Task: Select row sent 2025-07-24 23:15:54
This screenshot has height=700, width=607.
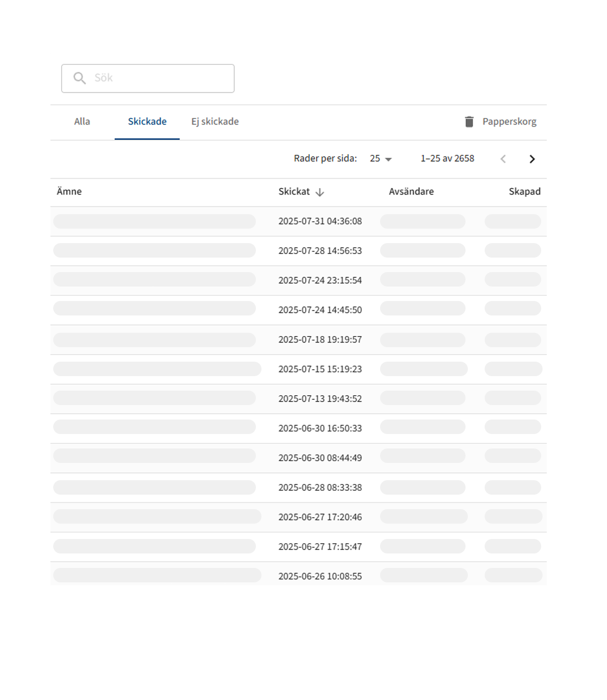Action: tap(320, 280)
